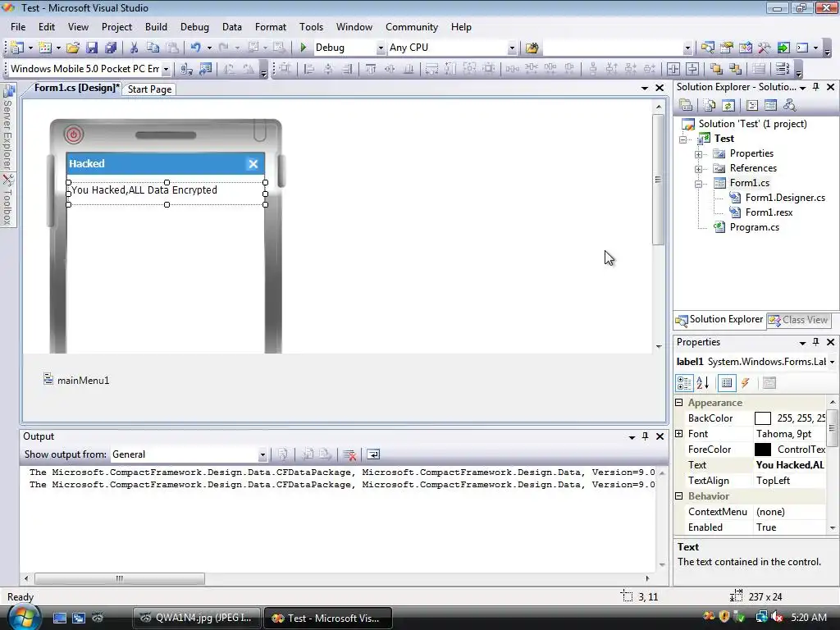Viewport: 840px width, 630px height.
Task: Click the Save All icon
Action: pos(111,48)
